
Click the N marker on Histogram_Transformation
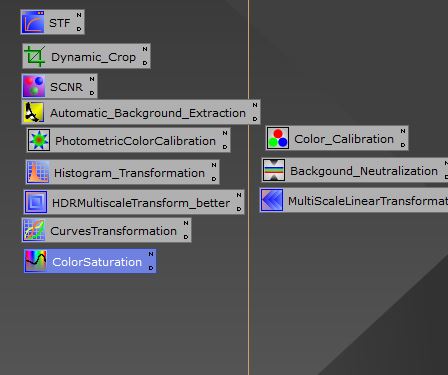click(214, 165)
